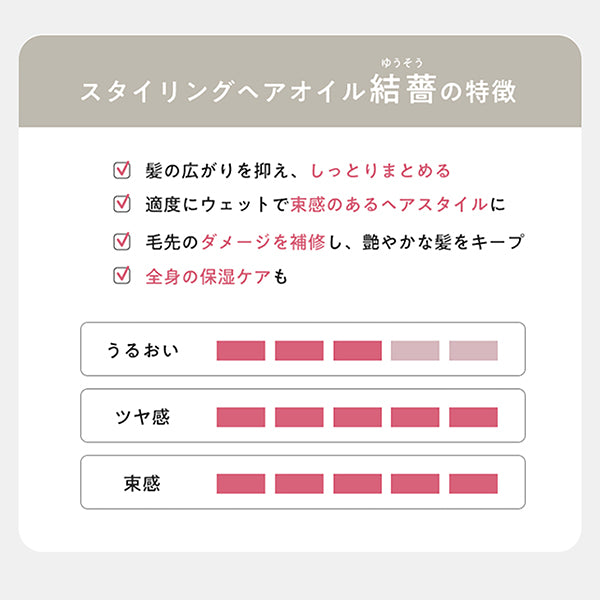
Task: Click the pink text 全身の保湿ケア
Action: point(208,277)
